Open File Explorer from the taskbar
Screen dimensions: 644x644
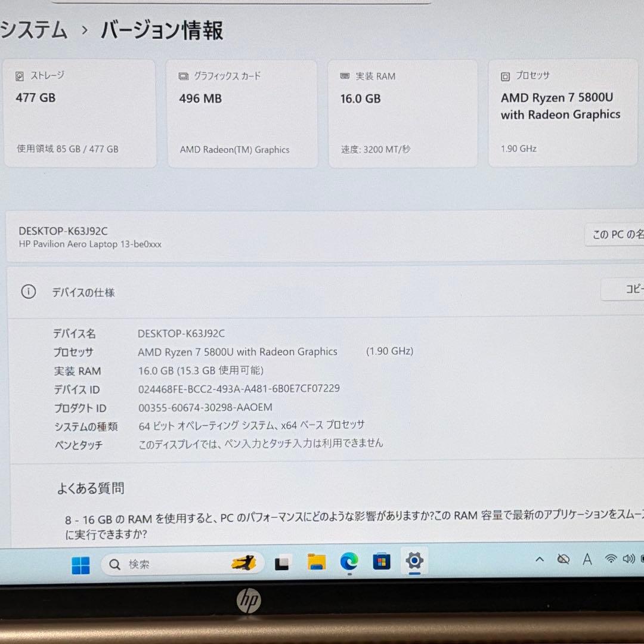pos(316,561)
